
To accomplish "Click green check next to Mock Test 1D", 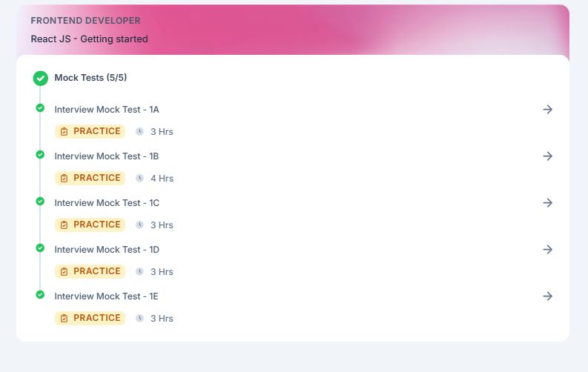I will 40,248.
